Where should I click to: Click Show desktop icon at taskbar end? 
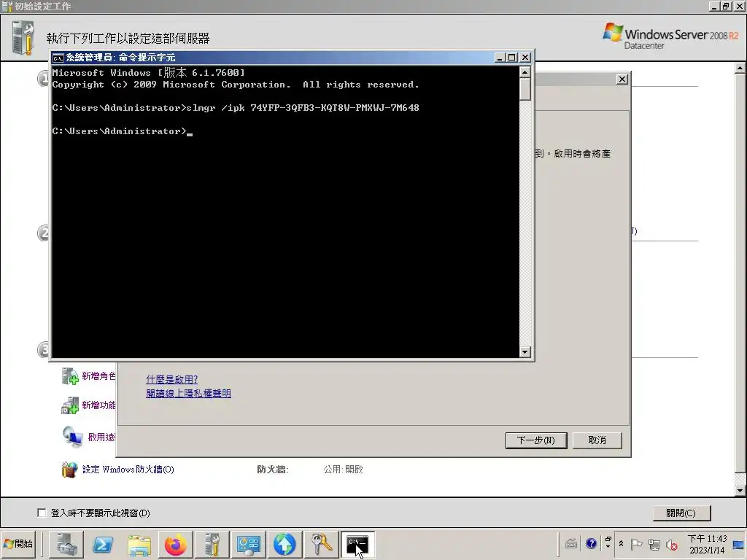[739, 544]
